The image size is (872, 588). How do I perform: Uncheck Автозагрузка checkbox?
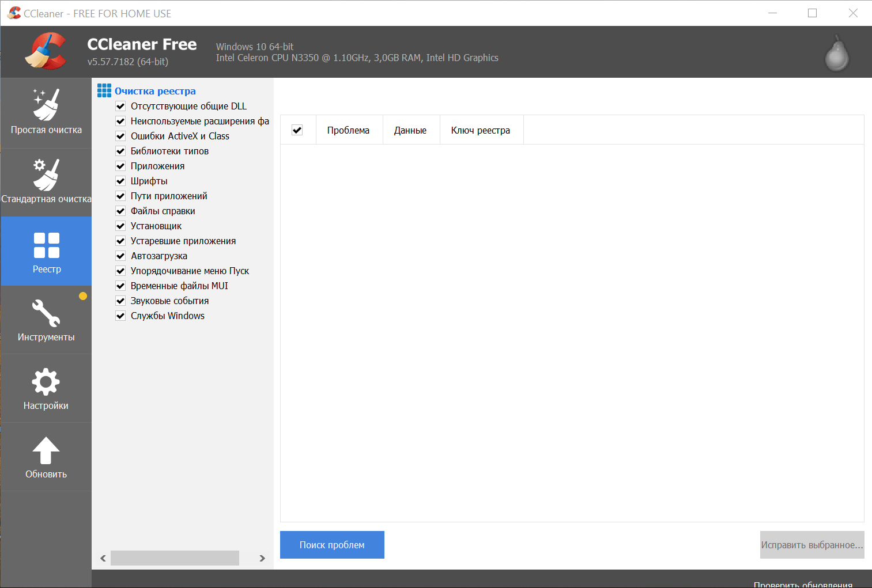120,256
